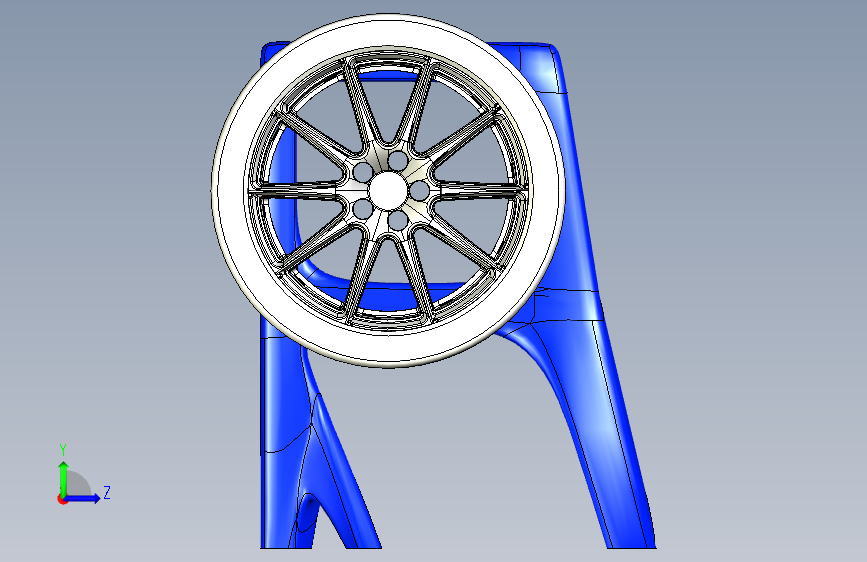The height and width of the screenshot is (562, 867).
Task: Pick the red origin point of the triad
Action: tap(62, 499)
